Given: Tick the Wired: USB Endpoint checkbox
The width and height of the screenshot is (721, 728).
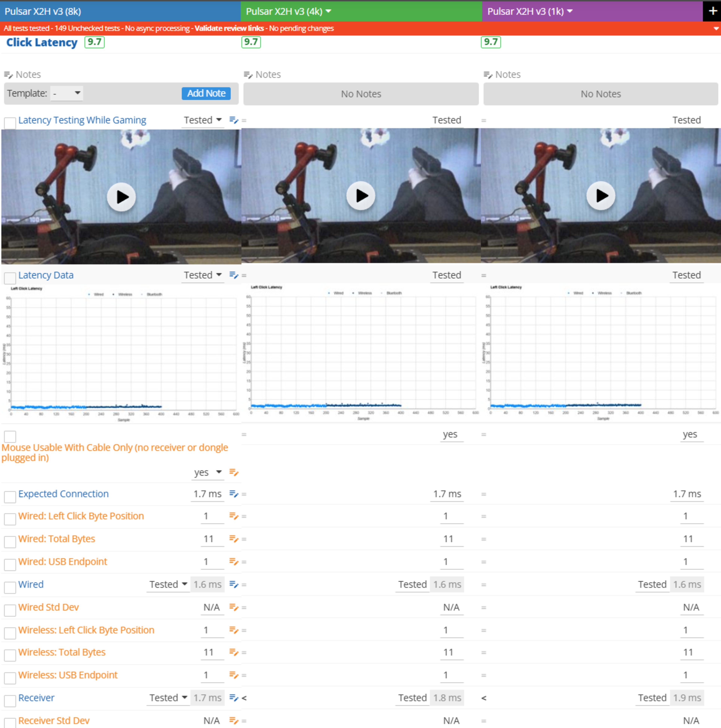Looking at the screenshot, I should 10,564.
